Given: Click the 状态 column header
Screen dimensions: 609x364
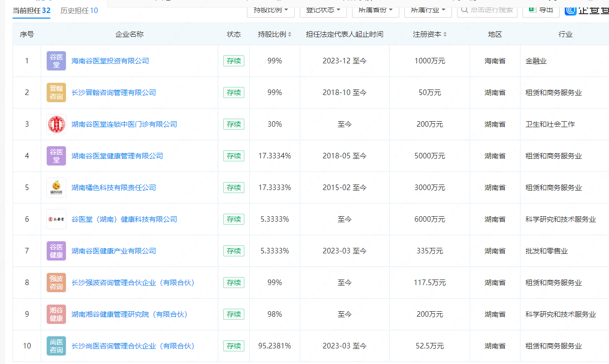Looking at the screenshot, I should 234,34.
